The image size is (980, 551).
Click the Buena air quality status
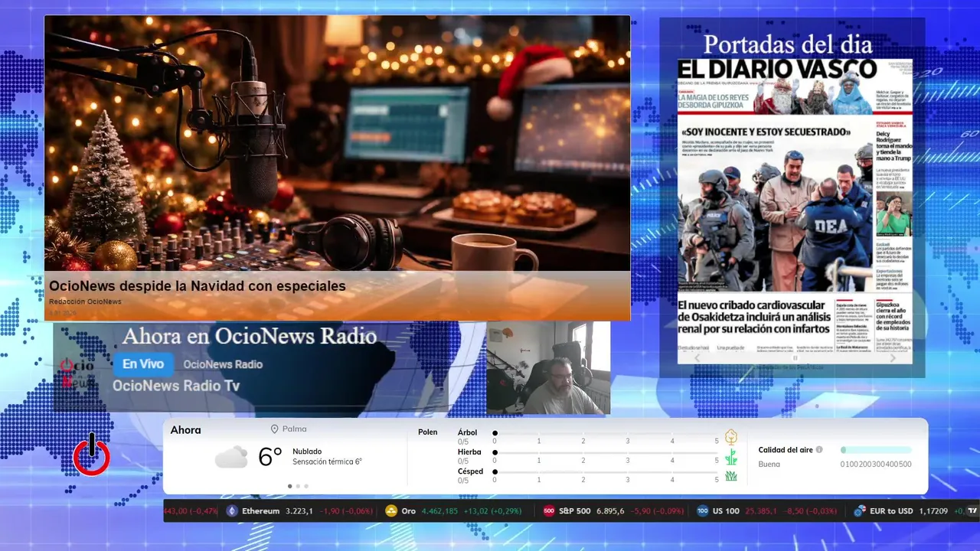769,464
